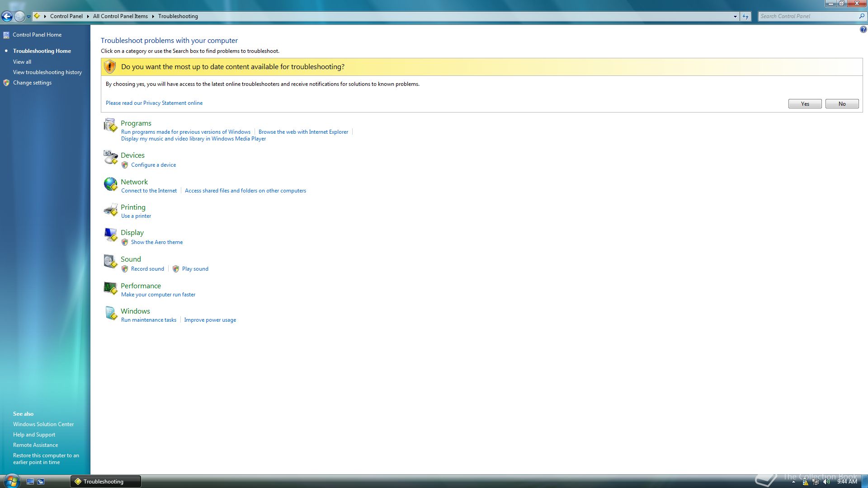
Task: Click the warning shield icon in yellow banner
Action: click(x=110, y=66)
